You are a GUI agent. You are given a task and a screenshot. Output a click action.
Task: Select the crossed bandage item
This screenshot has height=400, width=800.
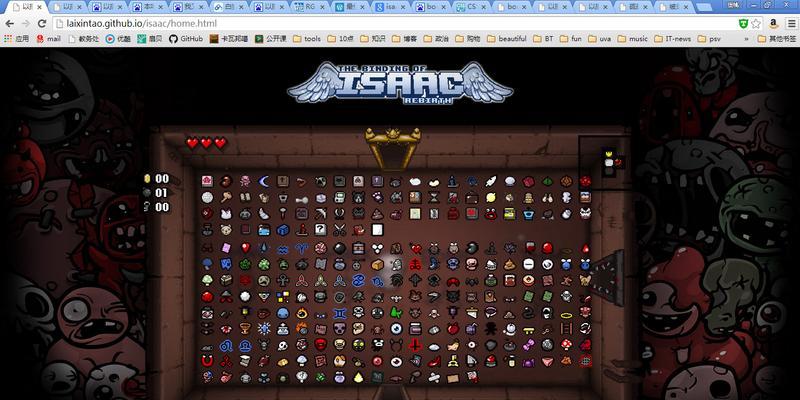click(434, 378)
